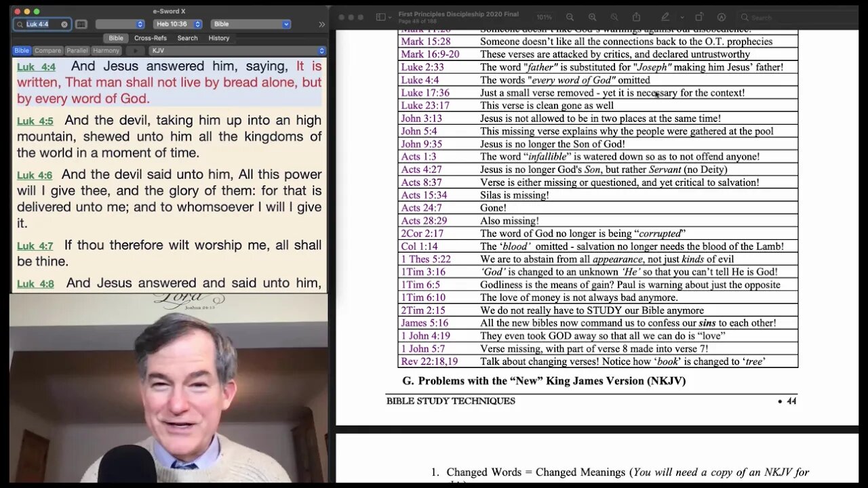The image size is (868, 488).
Task: Select the highlight pen tool in Preview
Action: (x=665, y=17)
